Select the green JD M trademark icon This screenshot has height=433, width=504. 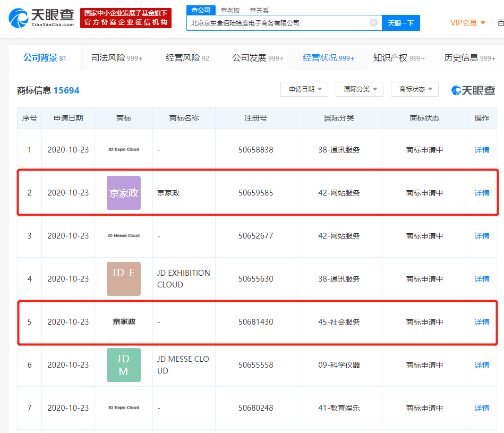123,365
